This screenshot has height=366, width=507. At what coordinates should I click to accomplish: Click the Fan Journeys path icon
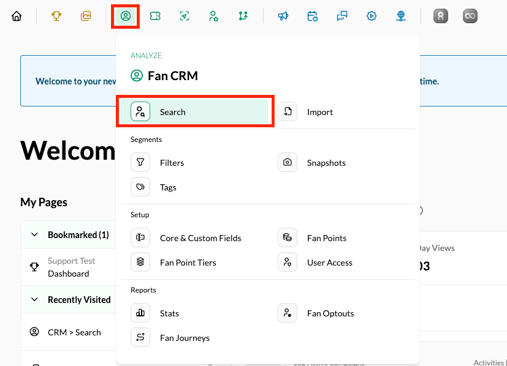point(140,337)
